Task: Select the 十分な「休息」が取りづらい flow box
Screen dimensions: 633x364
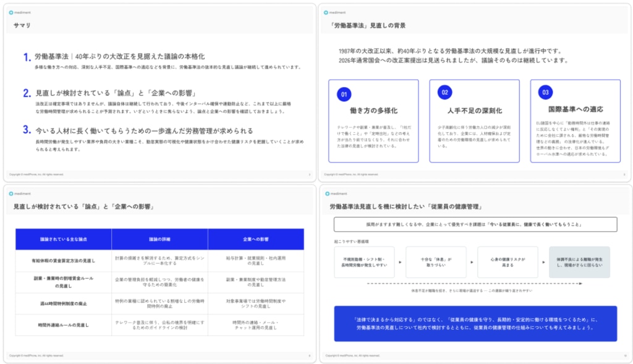Action: tap(436, 262)
